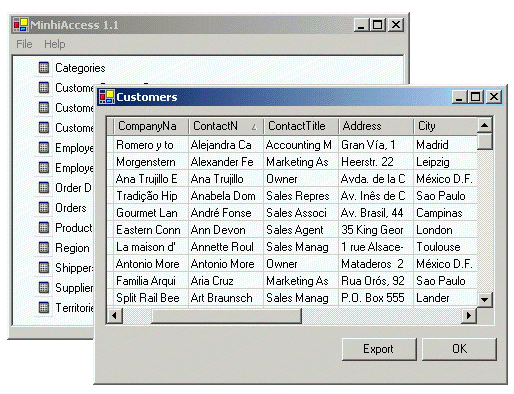
Task: Click the horizontal scrollbar thumb
Action: 226,315
